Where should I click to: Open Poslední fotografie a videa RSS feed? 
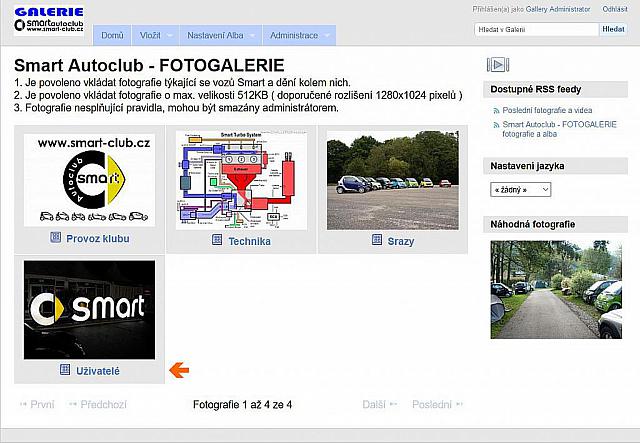[547, 110]
